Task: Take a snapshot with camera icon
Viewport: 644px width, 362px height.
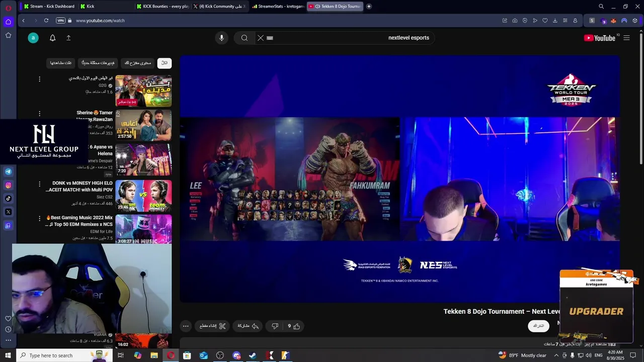Action: coord(515,21)
